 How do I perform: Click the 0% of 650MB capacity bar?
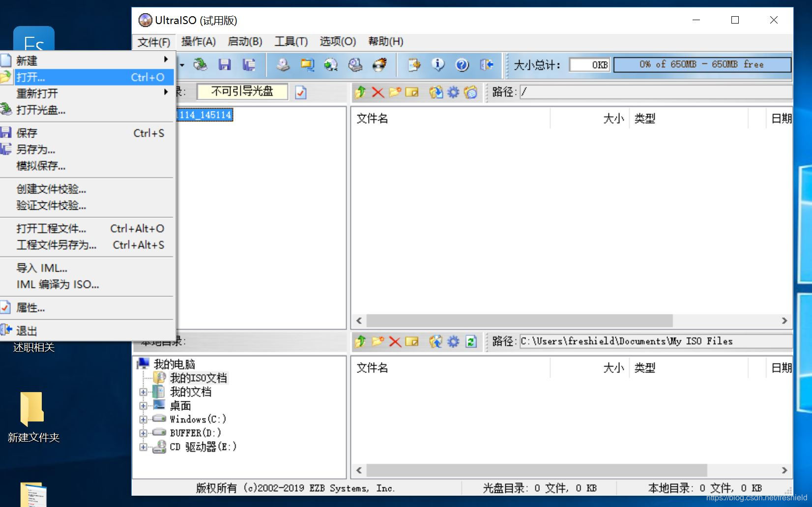pos(702,64)
